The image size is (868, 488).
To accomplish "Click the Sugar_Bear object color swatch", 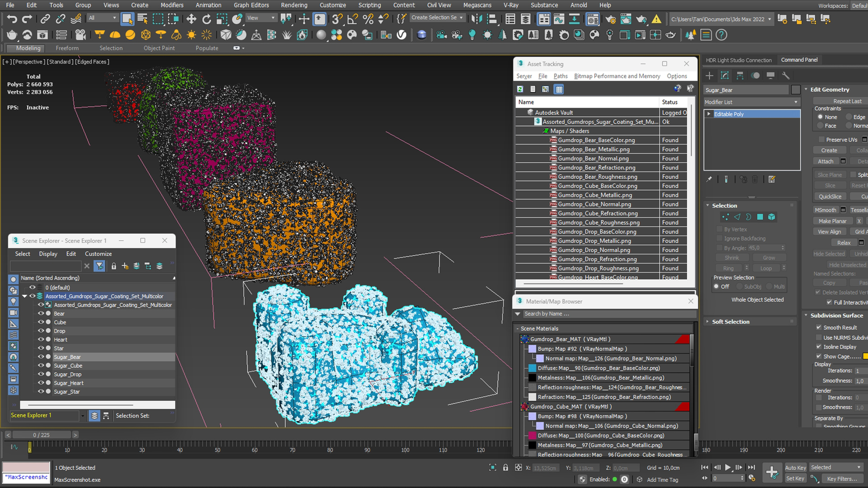I will click(796, 90).
